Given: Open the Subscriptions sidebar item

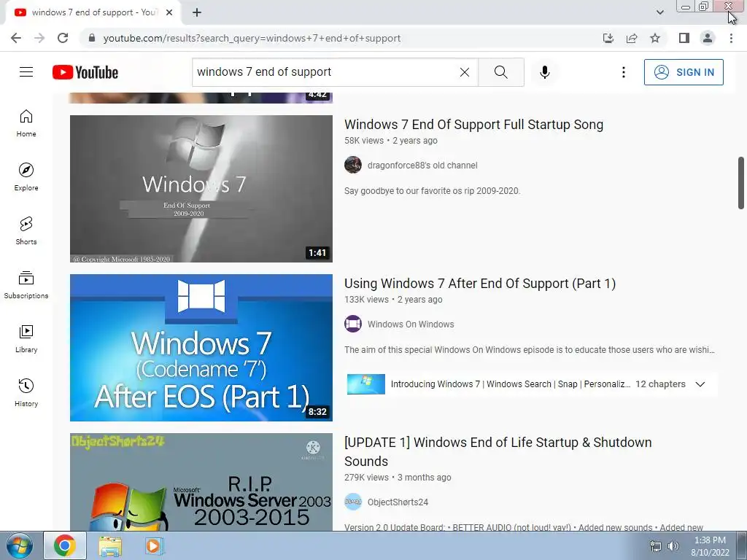Looking at the screenshot, I should pyautogui.click(x=26, y=285).
